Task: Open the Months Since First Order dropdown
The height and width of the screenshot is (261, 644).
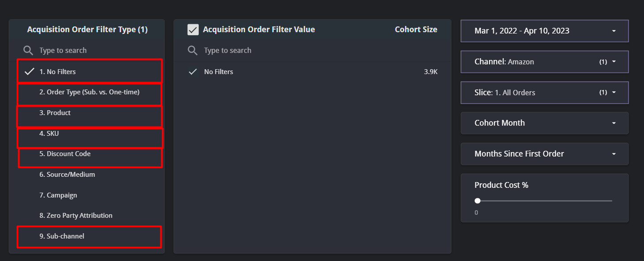Action: 614,154
